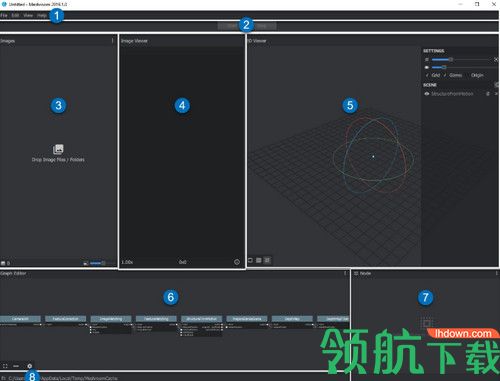Click the 0x0 image dimensions text
Viewport: 500px width, 381px height.
tap(182, 262)
